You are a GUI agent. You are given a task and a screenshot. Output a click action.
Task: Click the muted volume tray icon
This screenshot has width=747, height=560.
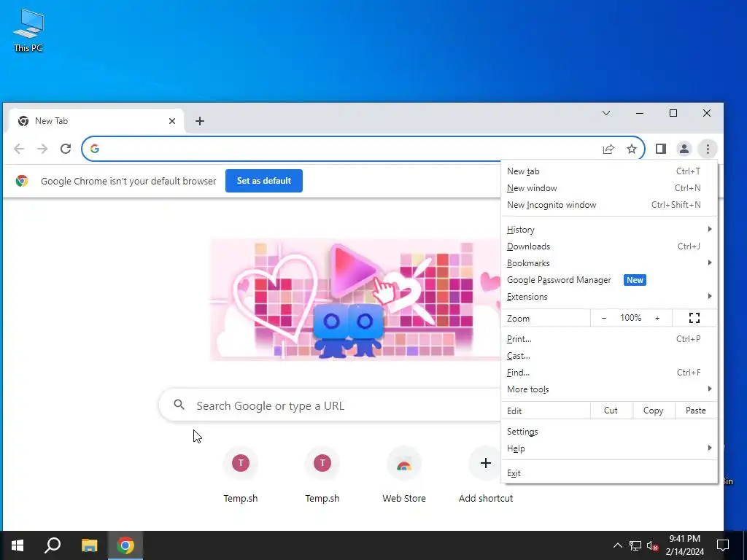[653, 545]
